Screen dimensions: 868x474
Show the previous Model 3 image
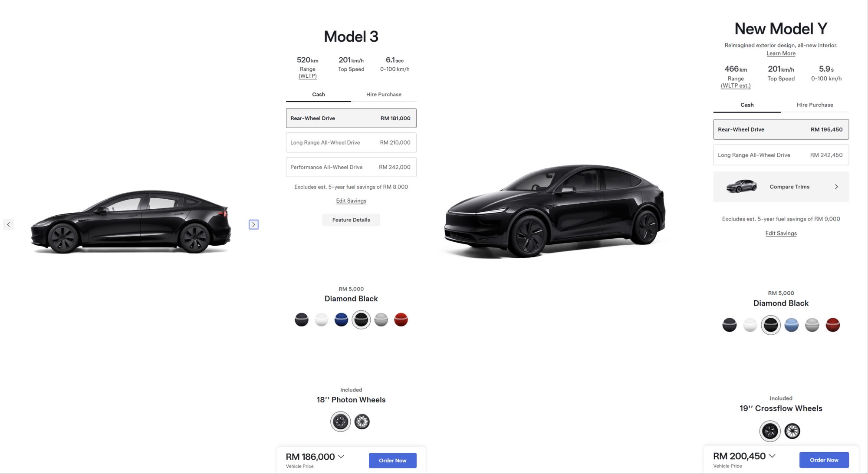[x=8, y=224]
